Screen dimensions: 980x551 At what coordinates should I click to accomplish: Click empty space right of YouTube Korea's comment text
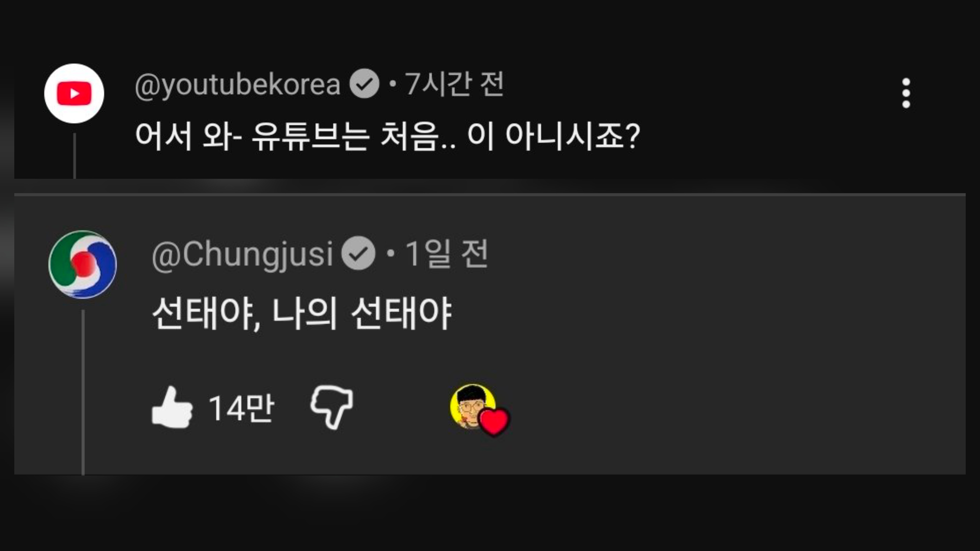(x=780, y=137)
